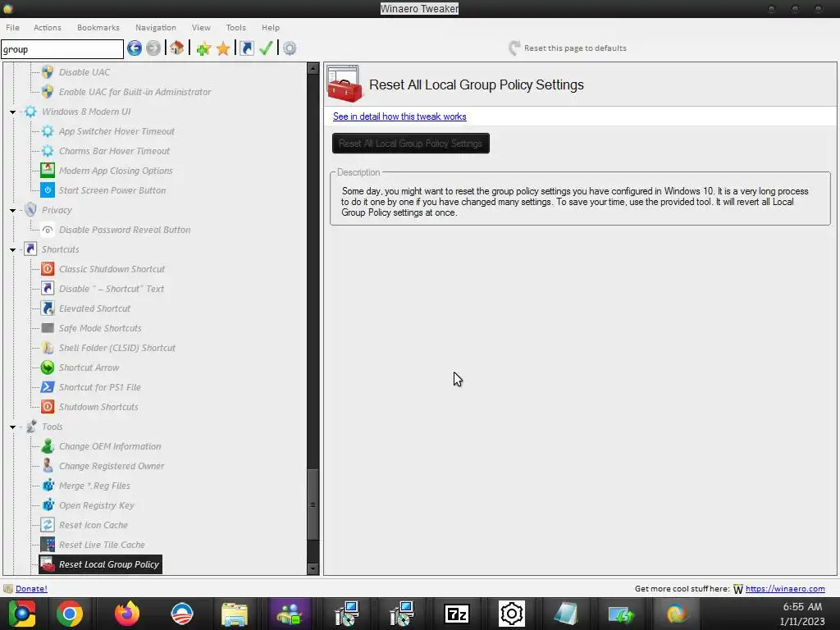Select Charms Bar Hover Timeout item
This screenshot has height=630, width=840.
[114, 151]
